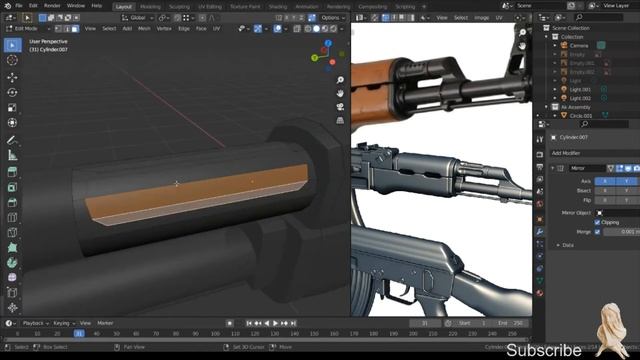Toggle the Merge checkbox
The image size is (640, 360).
point(597,231)
